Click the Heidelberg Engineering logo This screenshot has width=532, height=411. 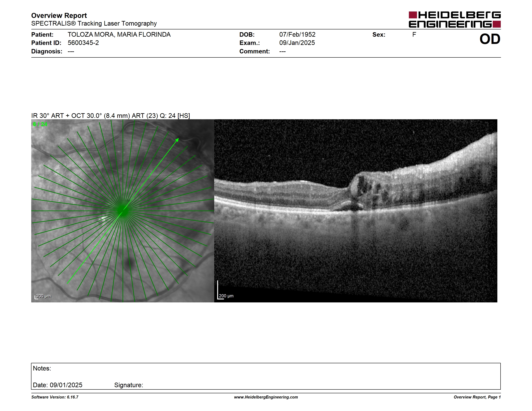coord(455,20)
